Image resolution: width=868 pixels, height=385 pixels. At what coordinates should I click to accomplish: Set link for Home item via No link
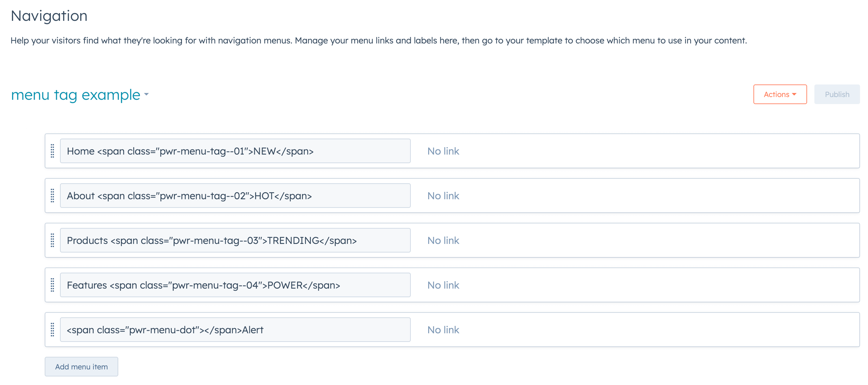point(443,151)
